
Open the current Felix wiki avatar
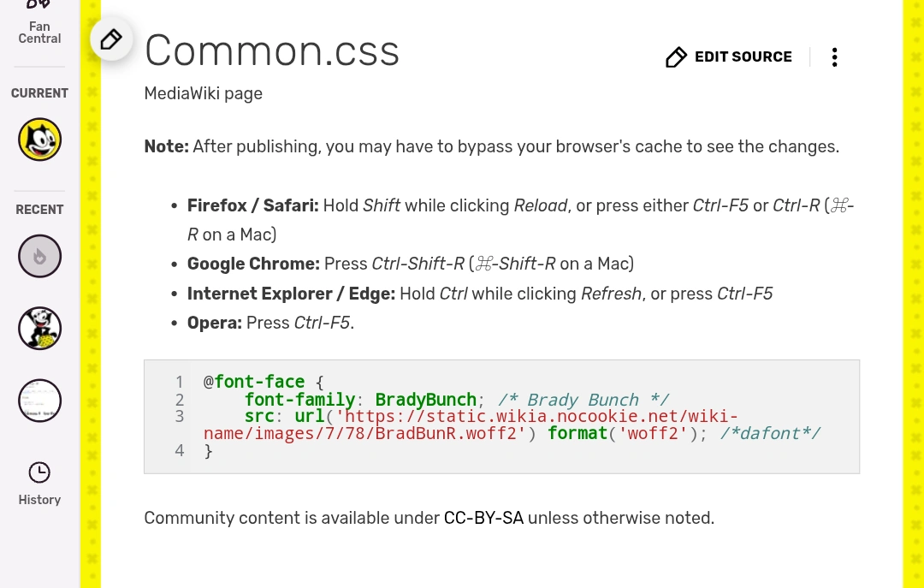tap(39, 139)
